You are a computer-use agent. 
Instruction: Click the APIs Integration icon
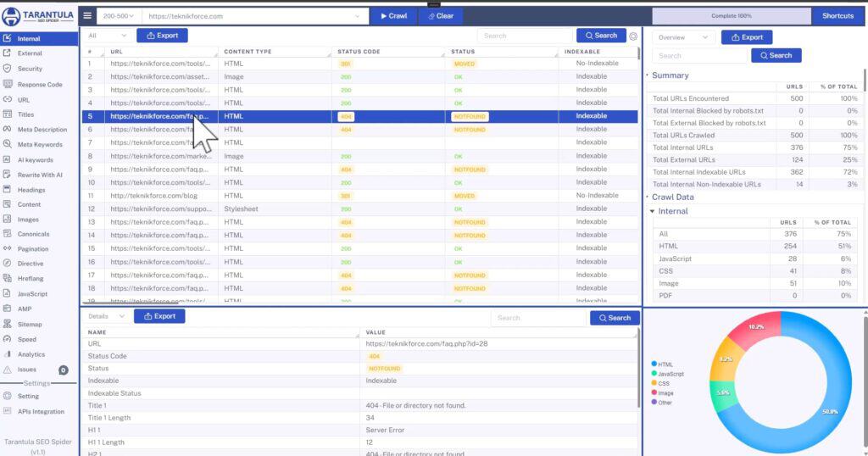click(x=7, y=411)
